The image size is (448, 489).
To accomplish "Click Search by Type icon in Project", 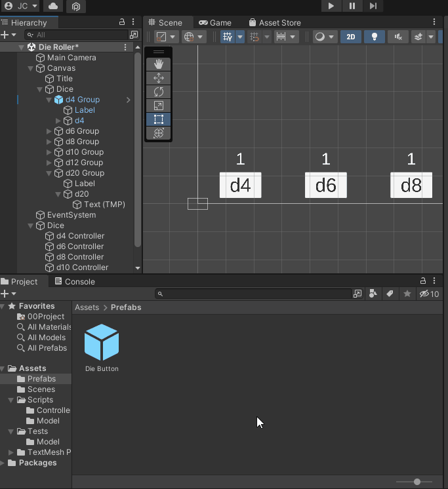I will click(x=373, y=294).
